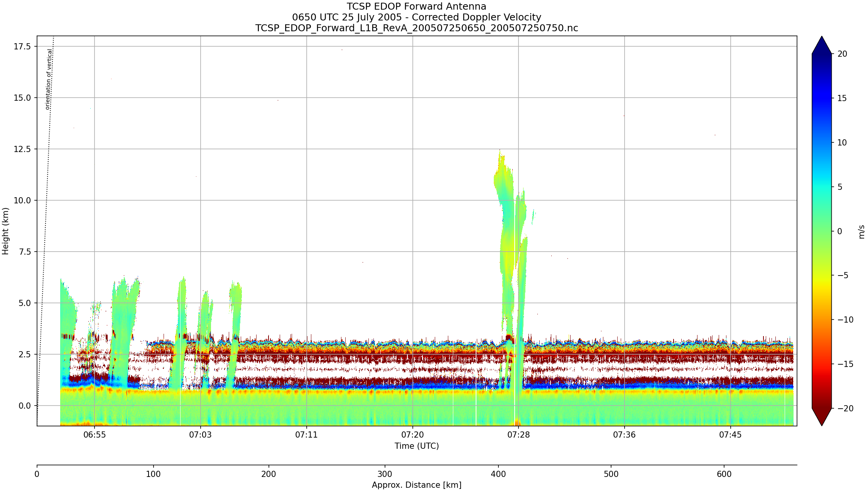Click the 07:03 time tick label

coord(200,435)
